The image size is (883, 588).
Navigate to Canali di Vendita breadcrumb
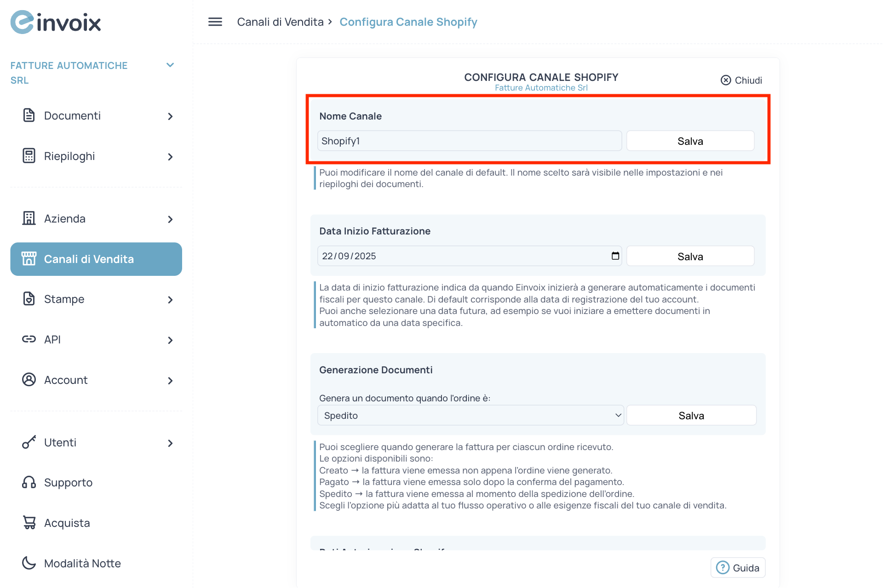[280, 22]
